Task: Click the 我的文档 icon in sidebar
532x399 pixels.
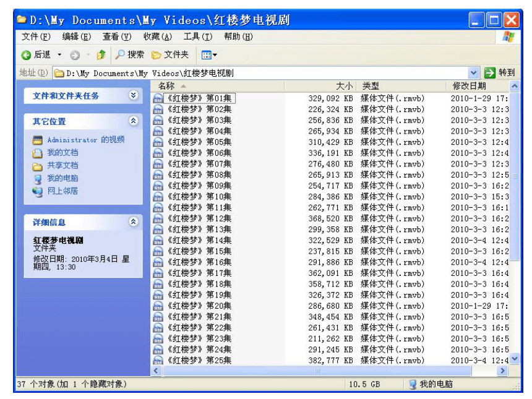Action: point(37,153)
